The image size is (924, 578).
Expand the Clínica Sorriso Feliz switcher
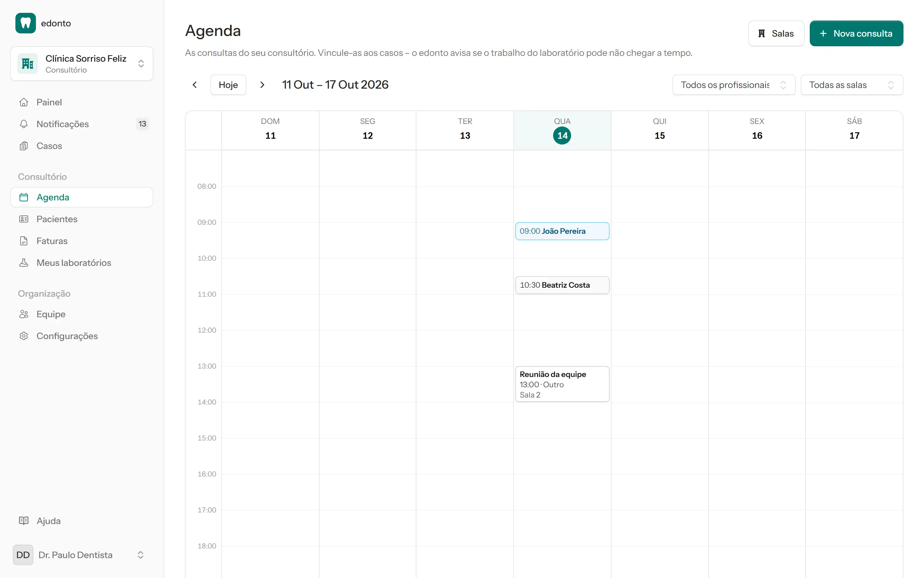(82, 64)
